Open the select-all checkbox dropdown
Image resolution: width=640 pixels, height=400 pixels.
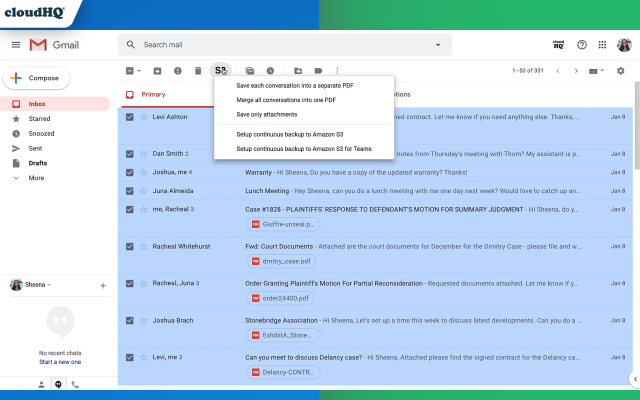[x=139, y=71]
